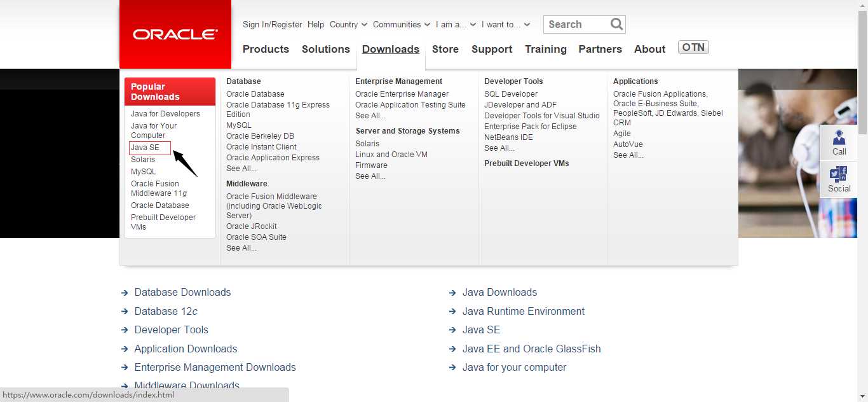This screenshot has width=868, height=402.
Task: Click Oracle Berkeley DB link
Action: pyautogui.click(x=260, y=136)
